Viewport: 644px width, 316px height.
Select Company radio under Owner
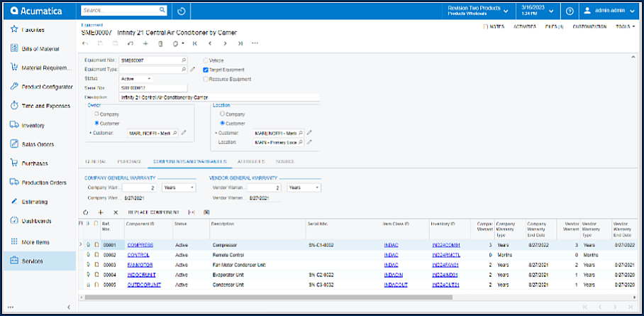96,114
